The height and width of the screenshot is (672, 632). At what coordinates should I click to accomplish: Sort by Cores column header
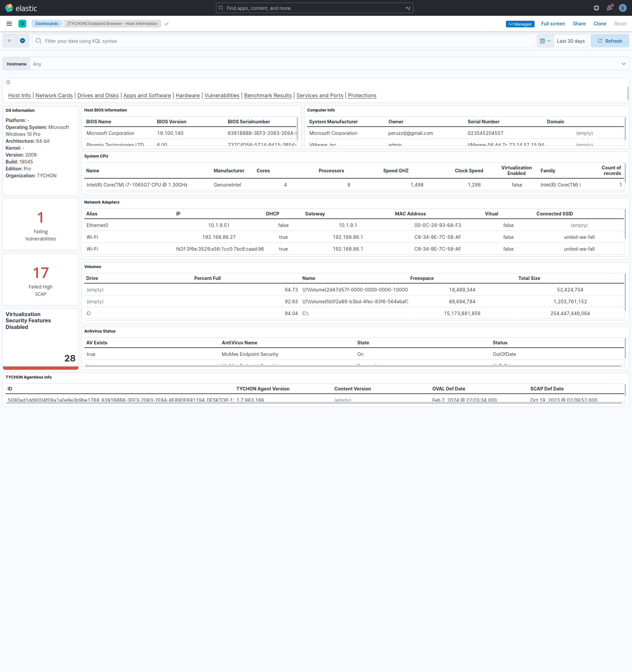[263, 171]
